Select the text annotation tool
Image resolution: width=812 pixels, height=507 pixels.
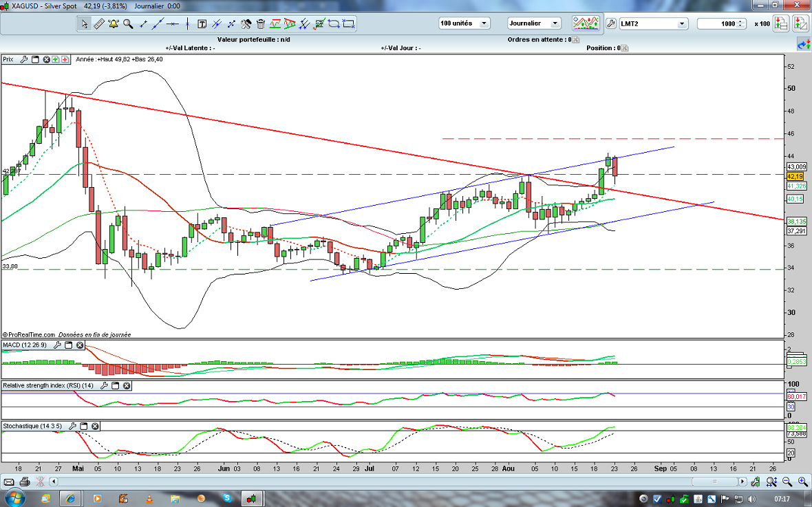pos(202,23)
